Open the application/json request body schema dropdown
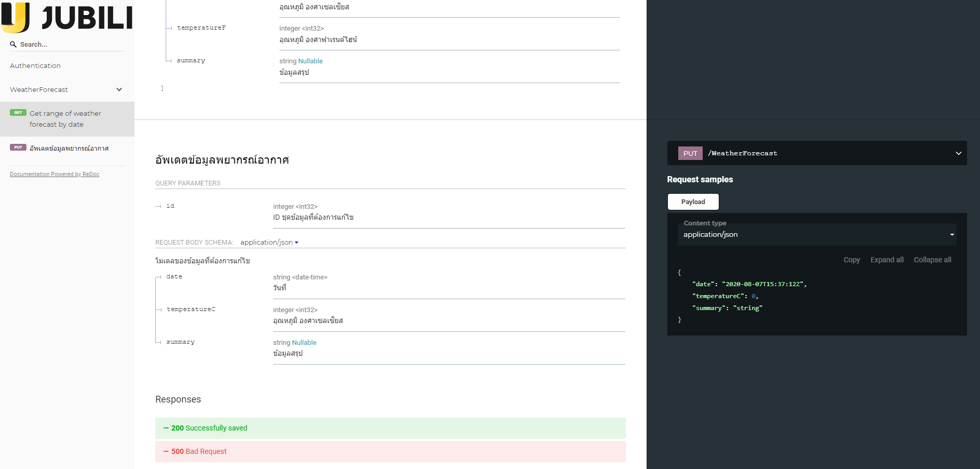Image resolution: width=980 pixels, height=469 pixels. (269, 242)
